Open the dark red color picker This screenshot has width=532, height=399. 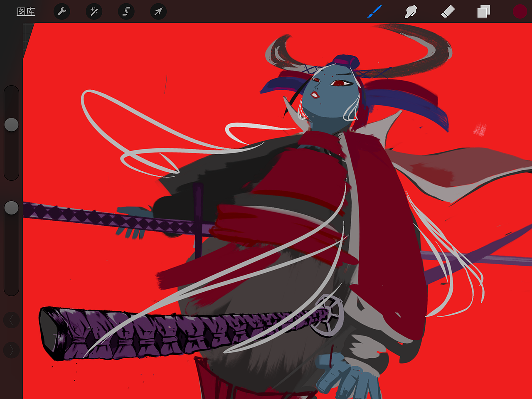click(x=520, y=11)
